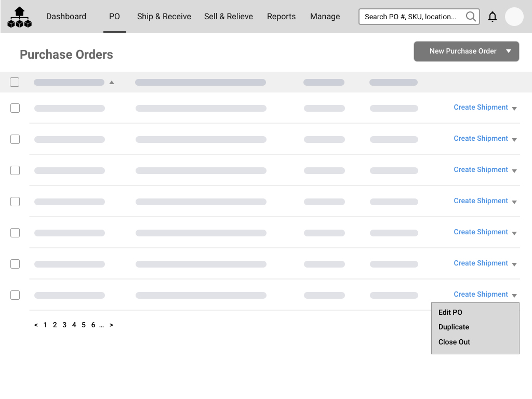Click the magnifying glass search icon
The height and width of the screenshot is (399, 532).
(x=471, y=17)
